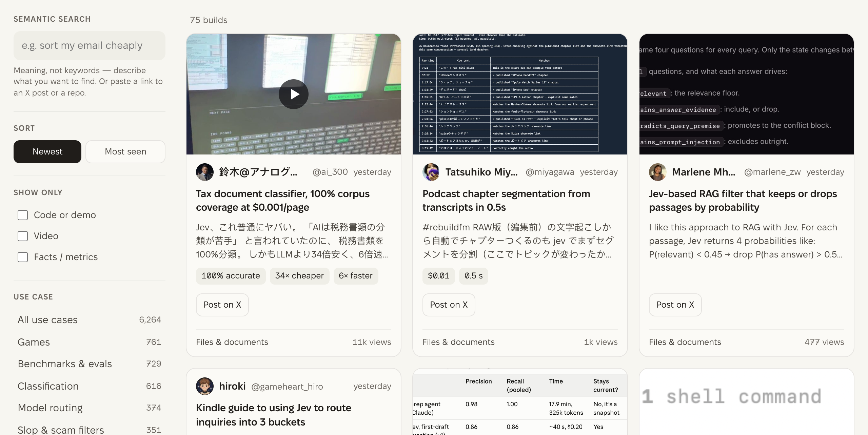The width and height of the screenshot is (868, 435).
Task: Open Tatsuhiko Miyagawa's profile avatar
Action: pyautogui.click(x=431, y=172)
